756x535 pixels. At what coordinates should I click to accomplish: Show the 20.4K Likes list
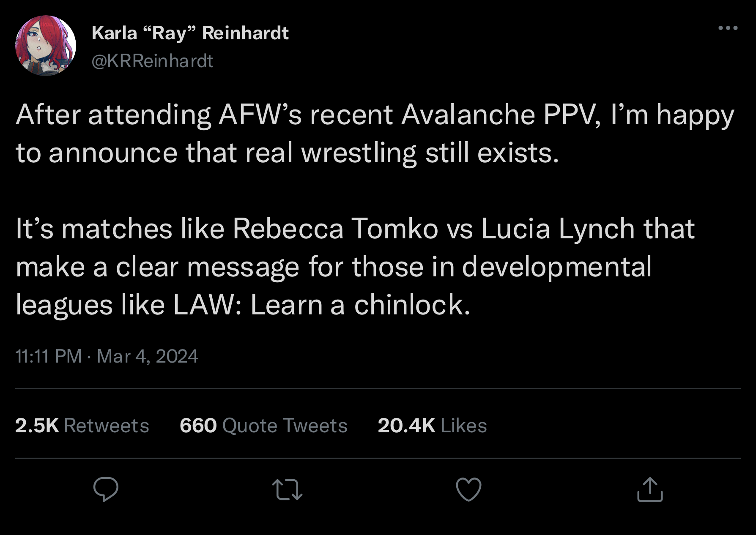pyautogui.click(x=432, y=425)
